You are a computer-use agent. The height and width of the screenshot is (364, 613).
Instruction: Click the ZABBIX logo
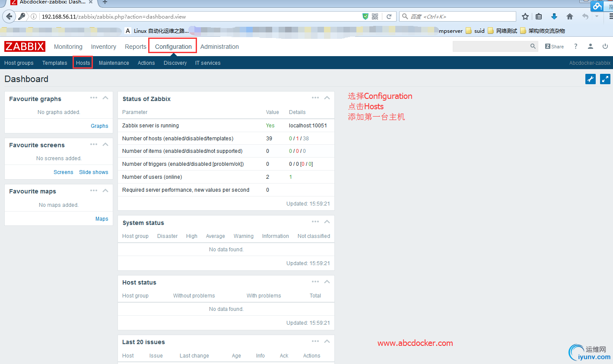(25, 46)
